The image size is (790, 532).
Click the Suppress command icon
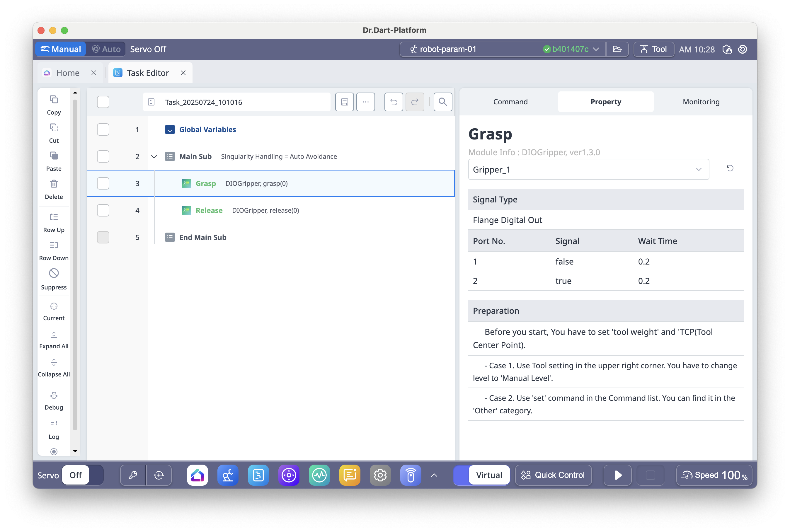coord(54,273)
